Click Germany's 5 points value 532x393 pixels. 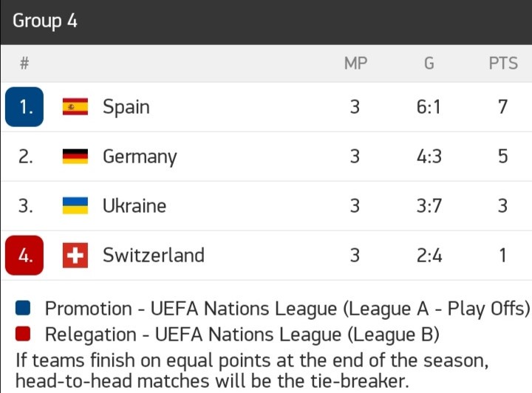pyautogui.click(x=503, y=157)
